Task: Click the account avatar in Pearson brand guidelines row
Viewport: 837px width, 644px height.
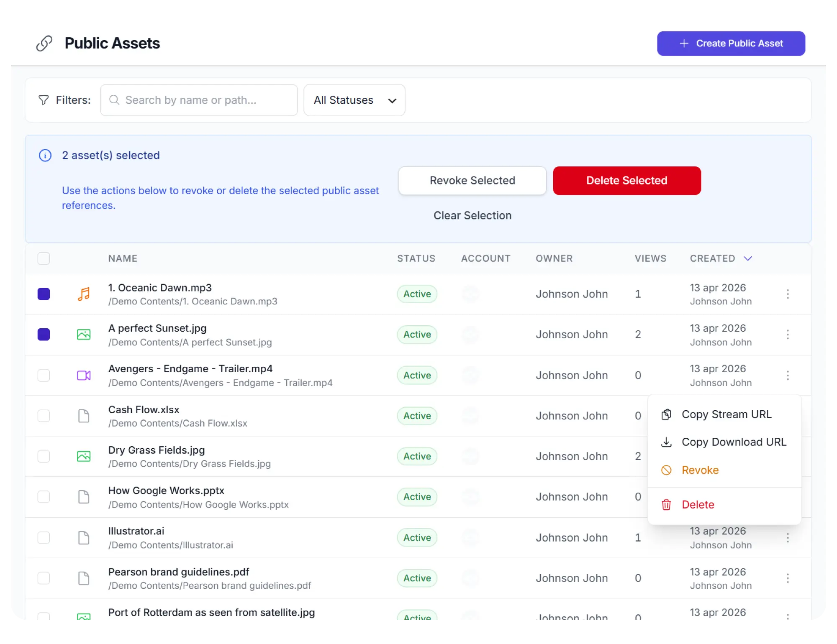Action: (x=471, y=578)
